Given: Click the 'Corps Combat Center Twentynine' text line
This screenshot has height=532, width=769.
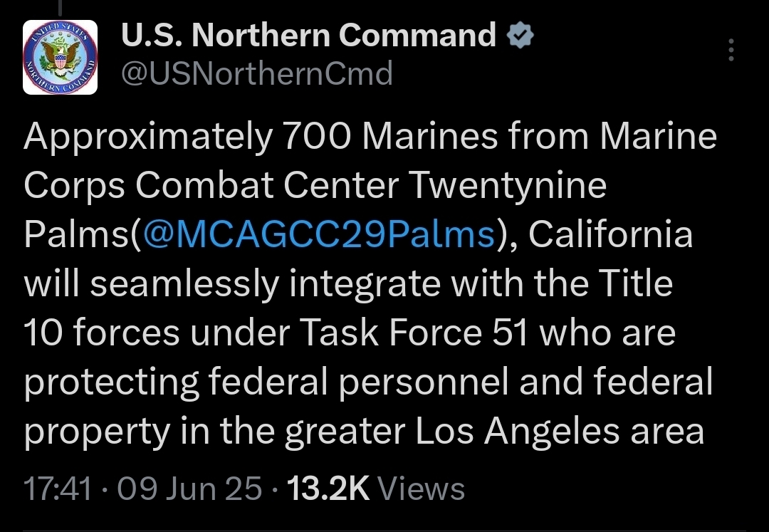Looking at the screenshot, I should pos(315,185).
